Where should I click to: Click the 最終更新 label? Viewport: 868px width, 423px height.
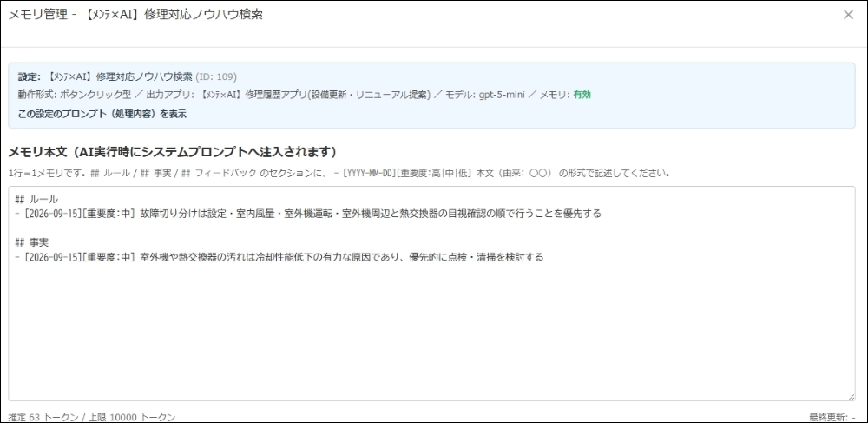(832, 417)
